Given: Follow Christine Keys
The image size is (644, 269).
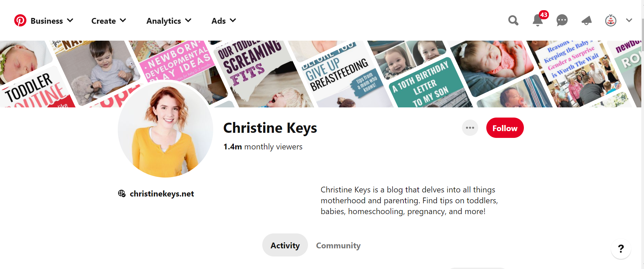Looking at the screenshot, I should 505,128.
